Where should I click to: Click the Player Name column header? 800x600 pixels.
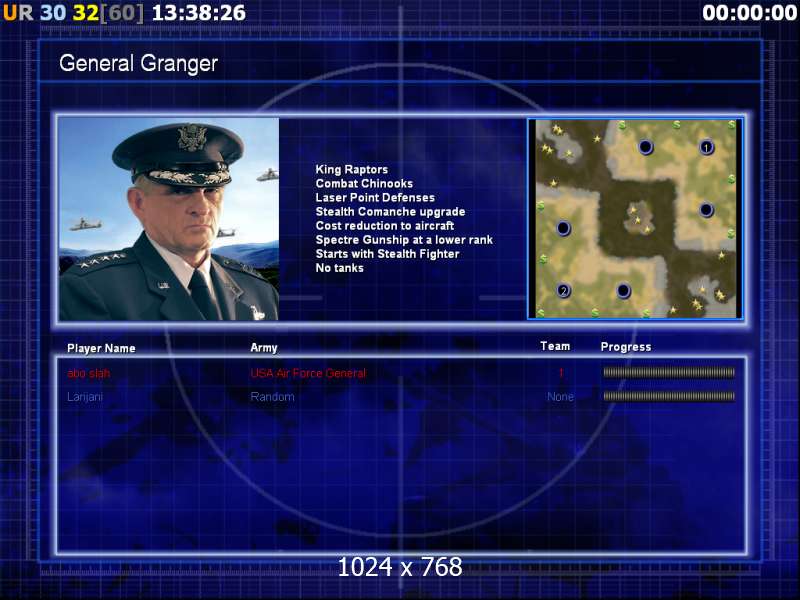click(101, 348)
